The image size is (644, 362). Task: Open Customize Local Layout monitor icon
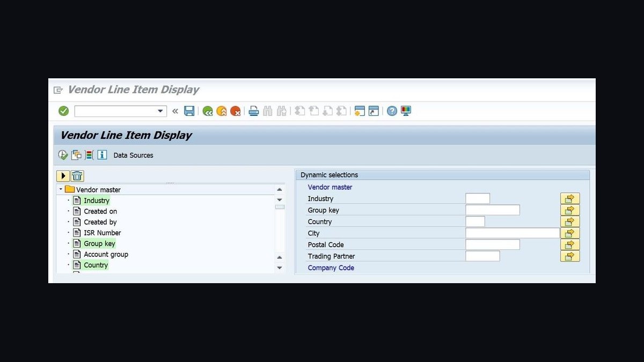(x=406, y=111)
